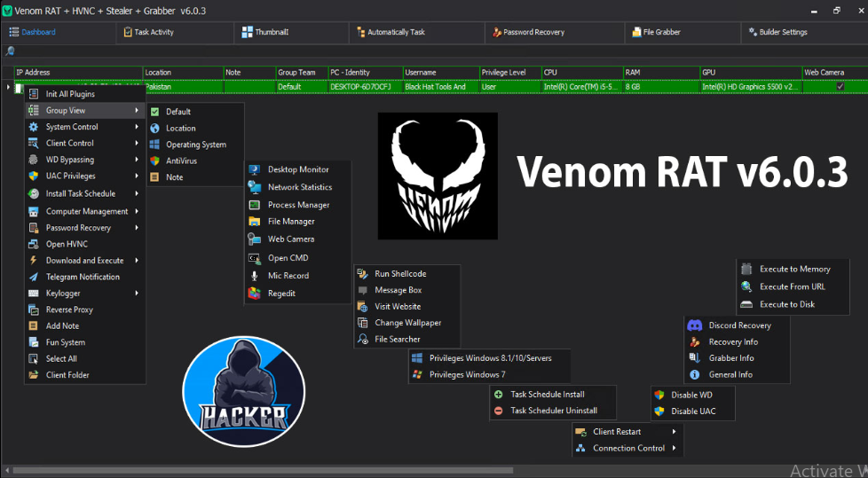Tick the selection box beside the IP address
Screen dimensions: 868x478
[19, 88]
